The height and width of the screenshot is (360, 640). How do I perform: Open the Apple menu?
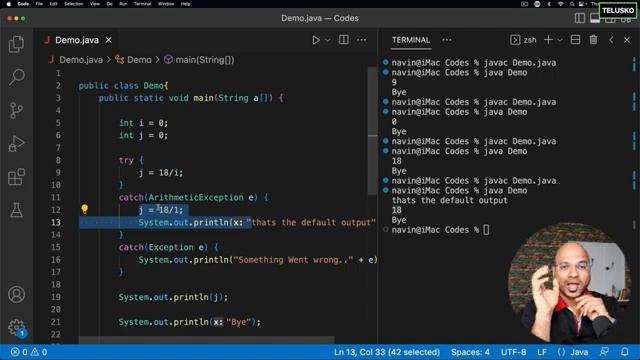(x=8, y=4)
